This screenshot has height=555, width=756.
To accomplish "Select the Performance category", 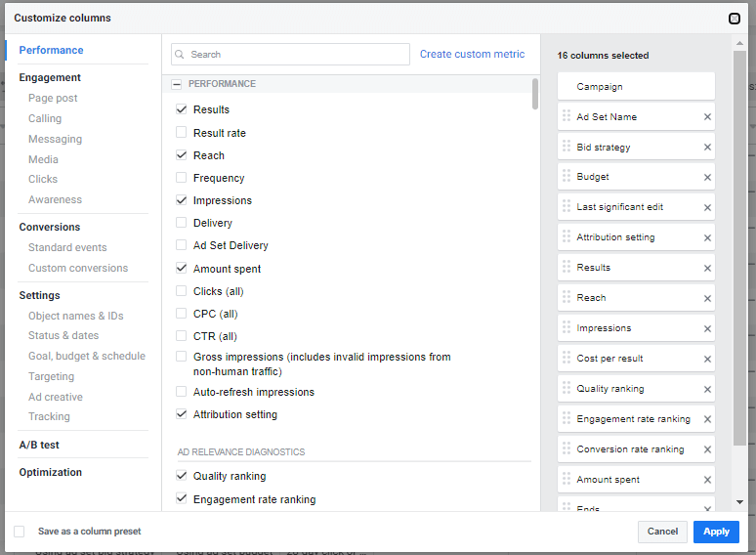I will (x=51, y=50).
